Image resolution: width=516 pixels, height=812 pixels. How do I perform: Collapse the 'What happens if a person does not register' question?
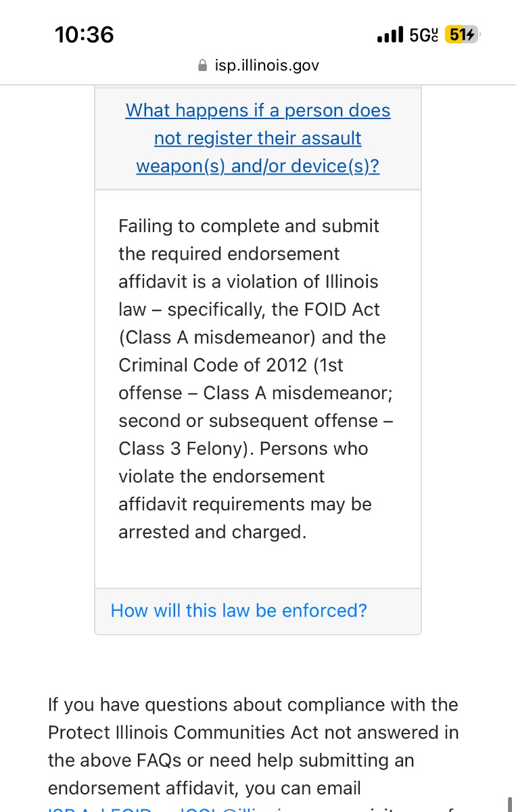click(x=258, y=138)
